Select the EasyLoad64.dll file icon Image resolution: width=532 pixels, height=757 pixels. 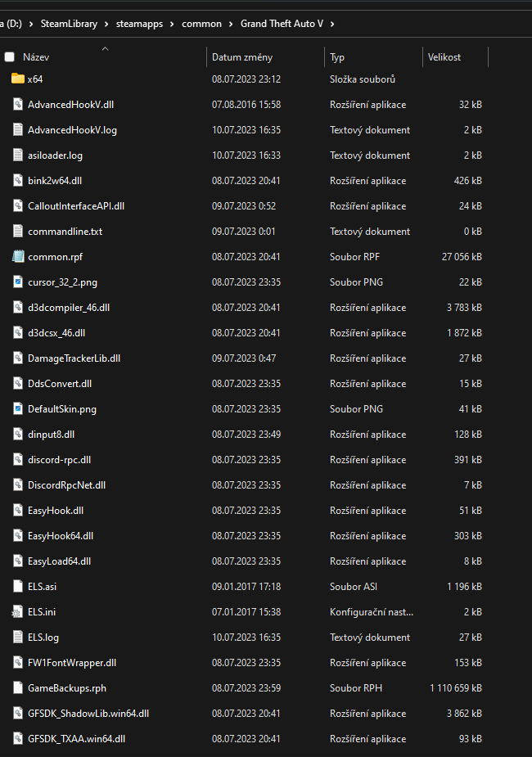(x=18, y=561)
